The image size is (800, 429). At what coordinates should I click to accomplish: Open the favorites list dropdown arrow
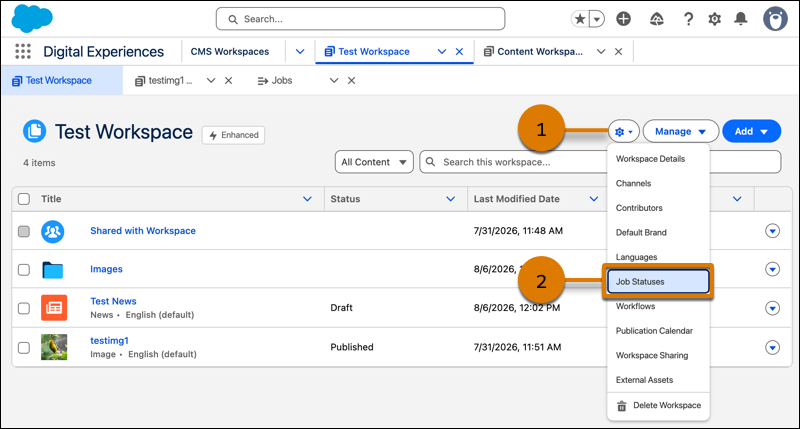click(x=597, y=19)
